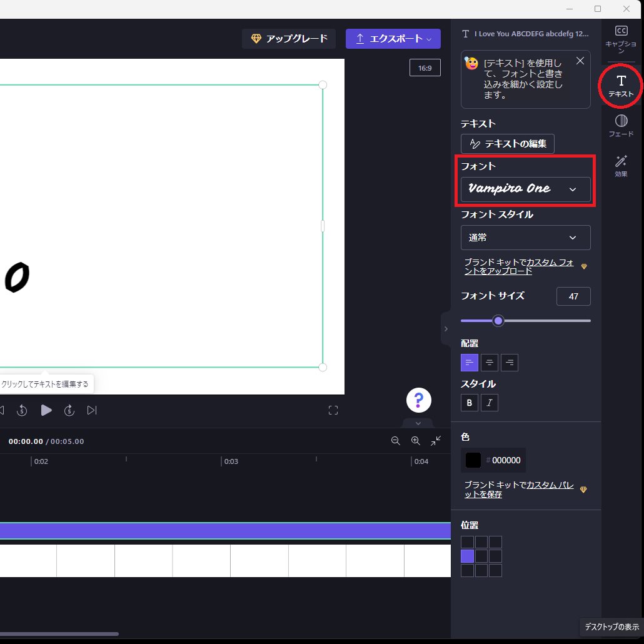Image resolution: width=644 pixels, height=644 pixels.
Task: Zoom out the timeline
Action: point(396,441)
